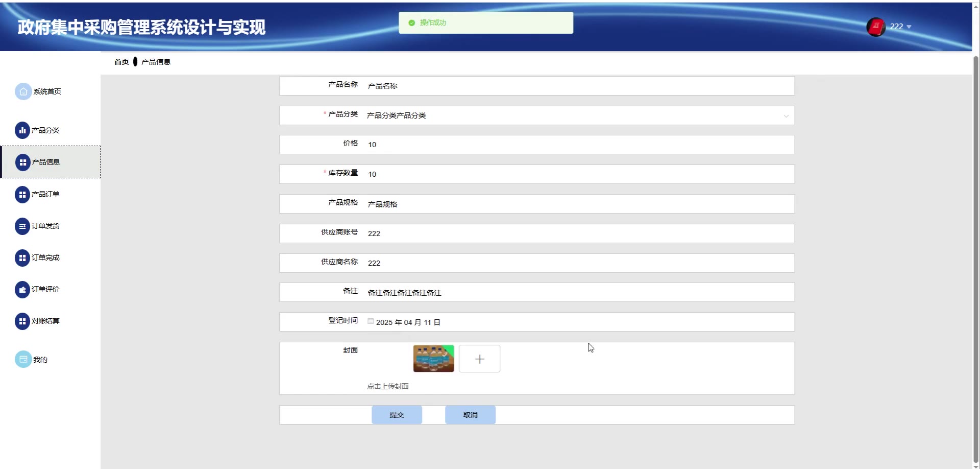This screenshot has width=980, height=469.
Task: Click the 订单完成 grid icon
Action: point(22,258)
